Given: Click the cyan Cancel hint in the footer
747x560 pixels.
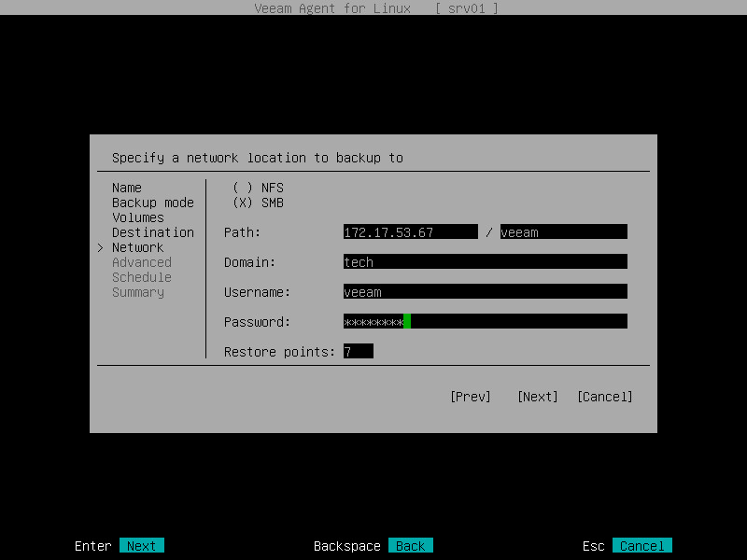Looking at the screenshot, I should (x=642, y=546).
